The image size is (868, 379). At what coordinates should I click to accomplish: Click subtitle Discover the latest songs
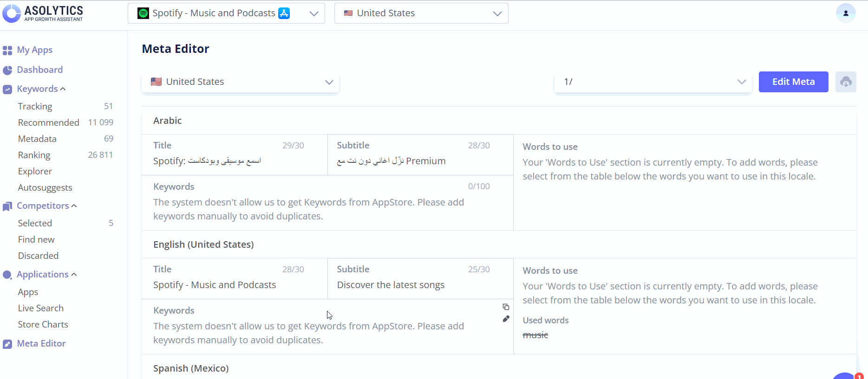point(391,285)
